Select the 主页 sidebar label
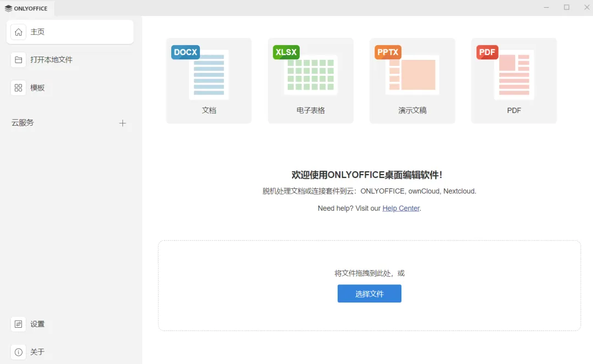Viewport: 593px width, 364px height. tap(37, 32)
